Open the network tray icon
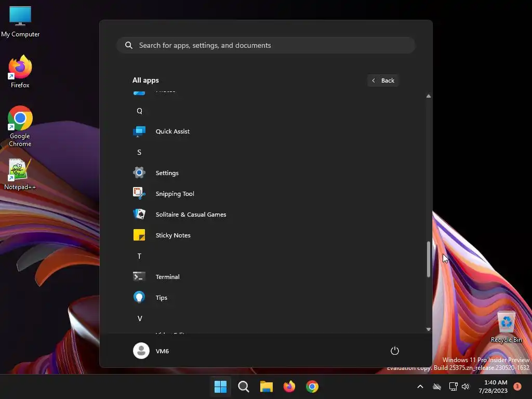532x399 pixels. pyautogui.click(x=453, y=387)
